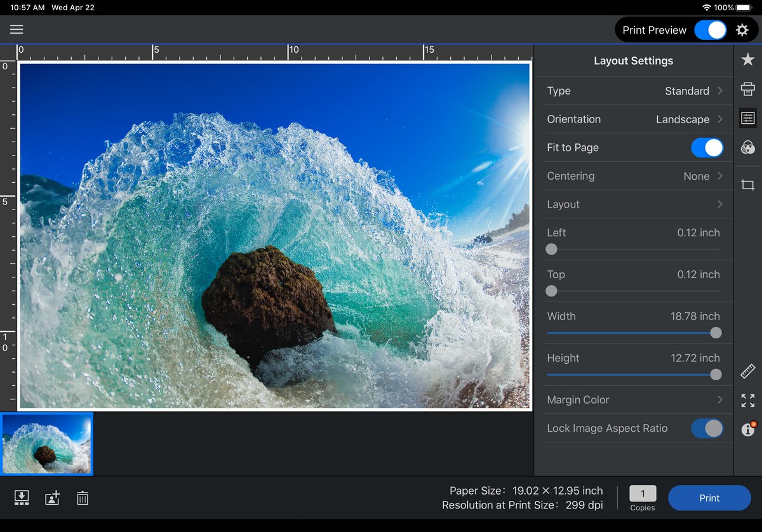Image resolution: width=762 pixels, height=532 pixels.
Task: Click the add image icon
Action: [x=52, y=498]
